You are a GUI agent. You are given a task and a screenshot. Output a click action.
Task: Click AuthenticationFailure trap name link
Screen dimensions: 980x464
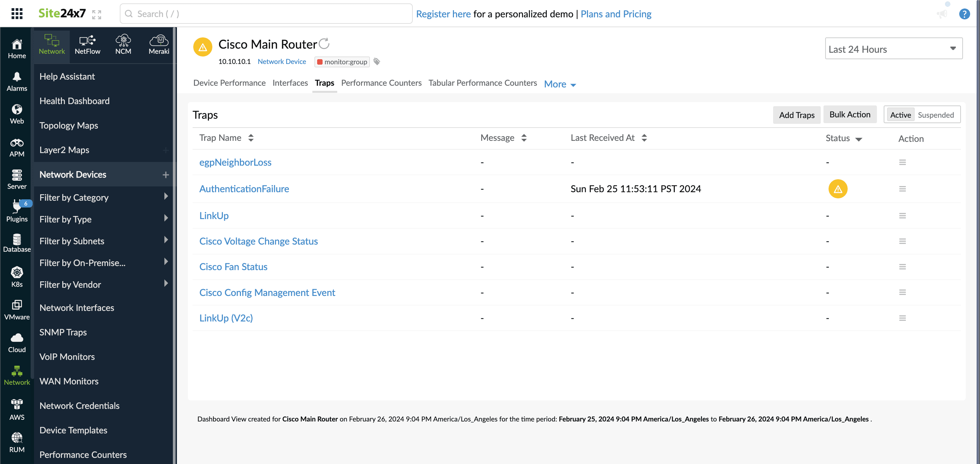point(244,188)
